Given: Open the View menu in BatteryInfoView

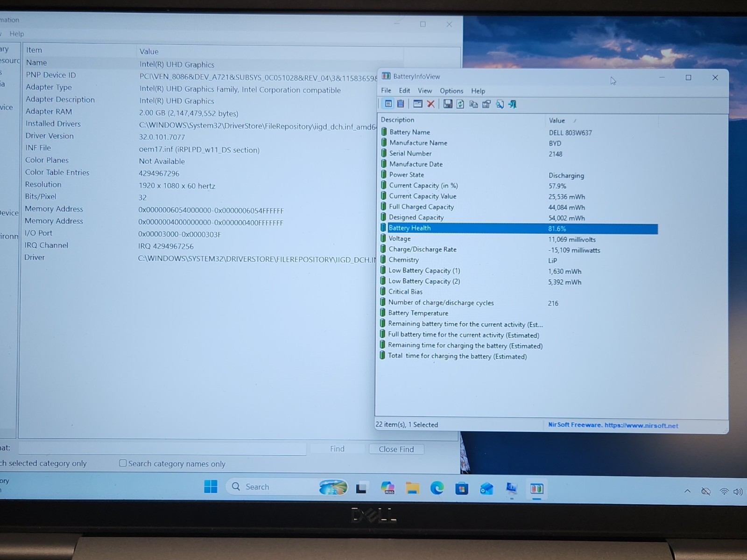Looking at the screenshot, I should pyautogui.click(x=425, y=91).
